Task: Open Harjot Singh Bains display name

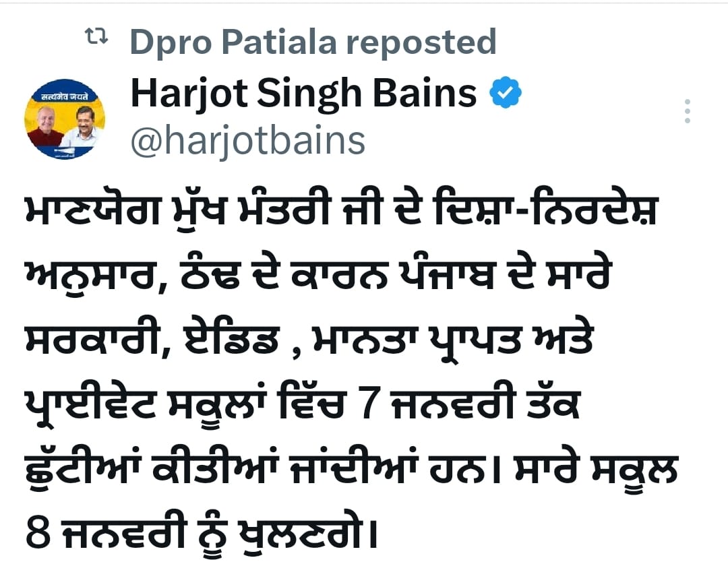Action: click(x=303, y=94)
